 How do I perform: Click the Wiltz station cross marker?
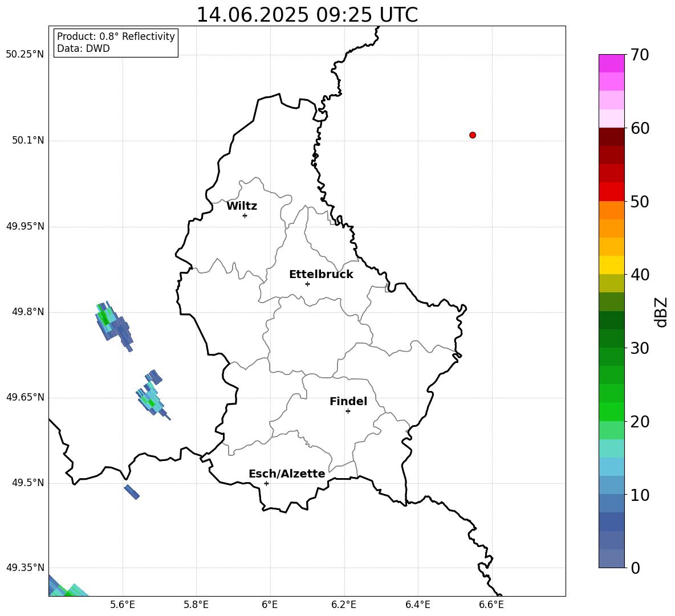coord(245,215)
